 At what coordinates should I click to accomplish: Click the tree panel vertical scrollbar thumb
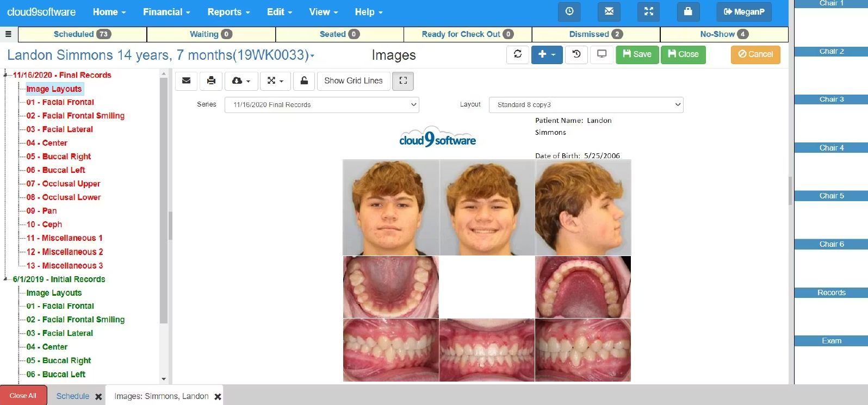[164, 201]
